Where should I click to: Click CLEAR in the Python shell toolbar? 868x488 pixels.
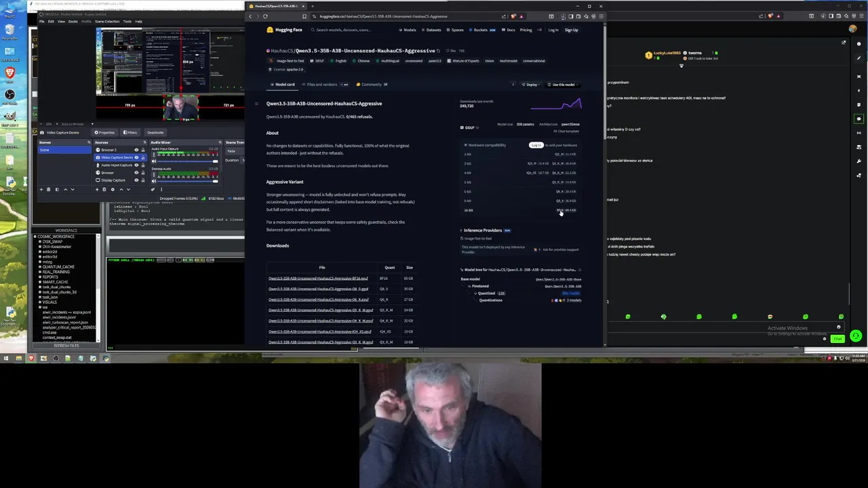210,260
